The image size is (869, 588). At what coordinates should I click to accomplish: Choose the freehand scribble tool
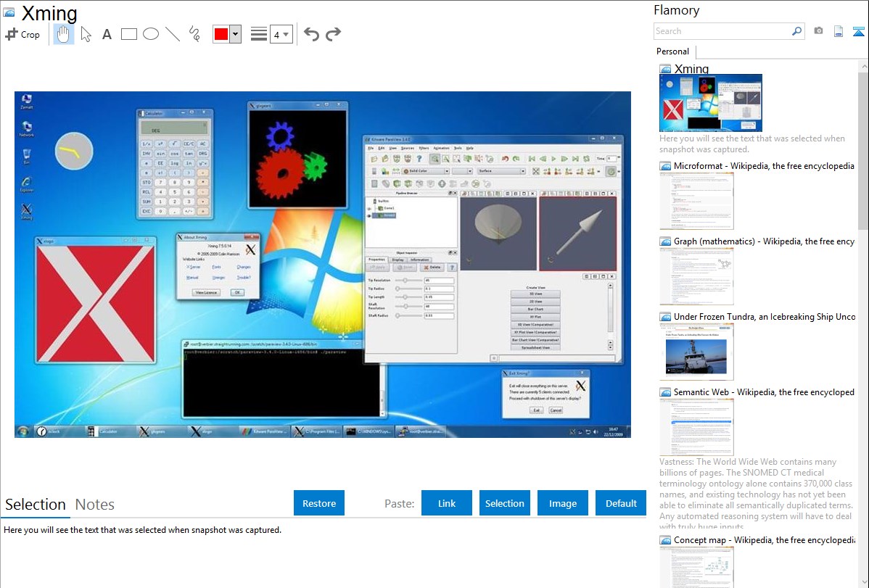(194, 34)
